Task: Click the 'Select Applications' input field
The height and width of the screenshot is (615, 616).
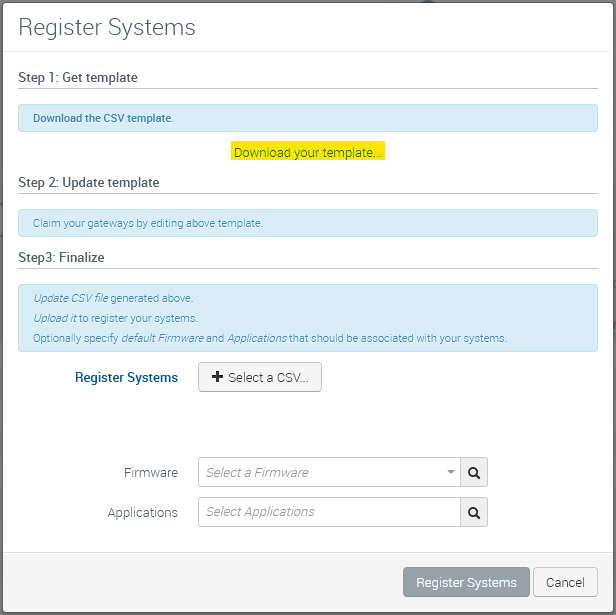Action: pyautogui.click(x=329, y=512)
